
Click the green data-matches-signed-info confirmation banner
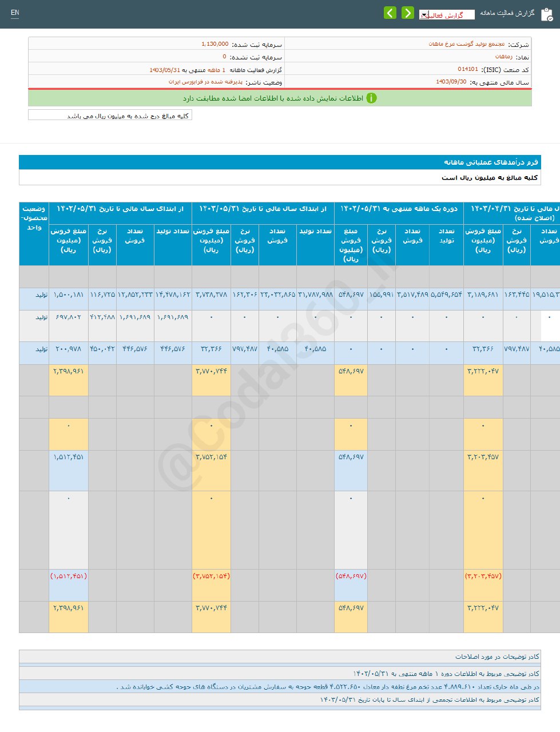pos(280,98)
